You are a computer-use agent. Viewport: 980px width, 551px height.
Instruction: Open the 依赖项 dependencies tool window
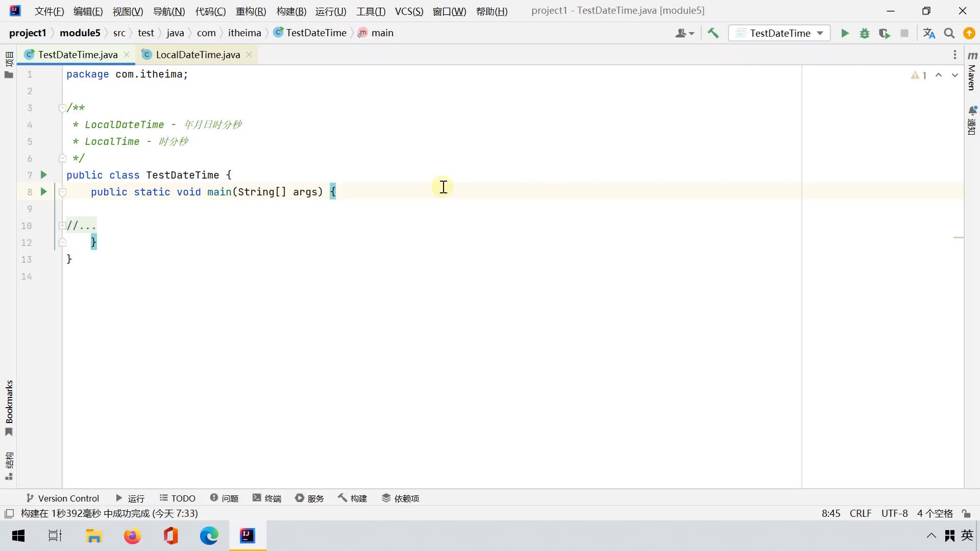[x=401, y=498]
